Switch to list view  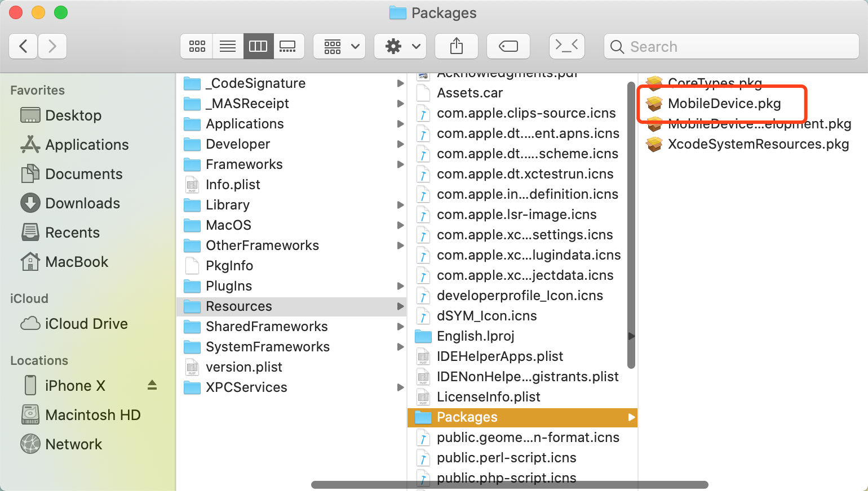(x=228, y=46)
